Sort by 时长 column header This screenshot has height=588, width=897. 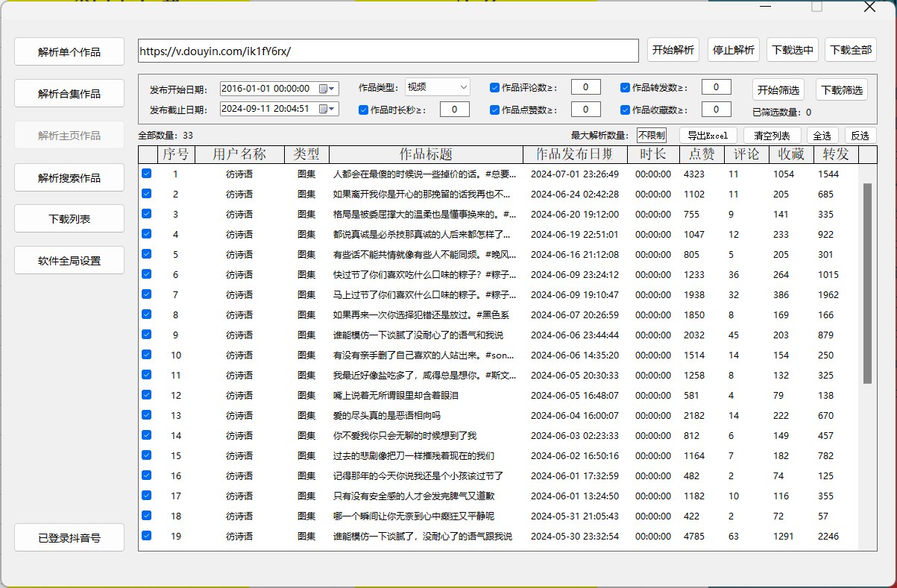tap(653, 154)
